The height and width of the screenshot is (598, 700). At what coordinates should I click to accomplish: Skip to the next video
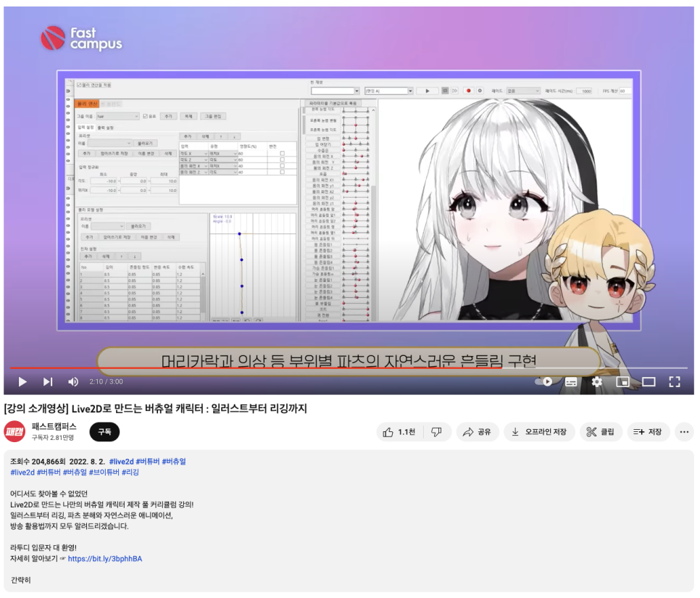[x=48, y=383]
